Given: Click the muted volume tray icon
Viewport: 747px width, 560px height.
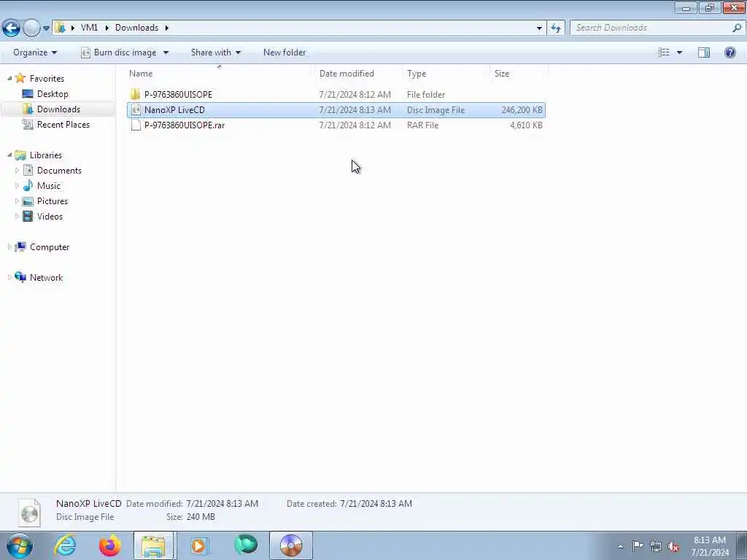Looking at the screenshot, I should (673, 547).
